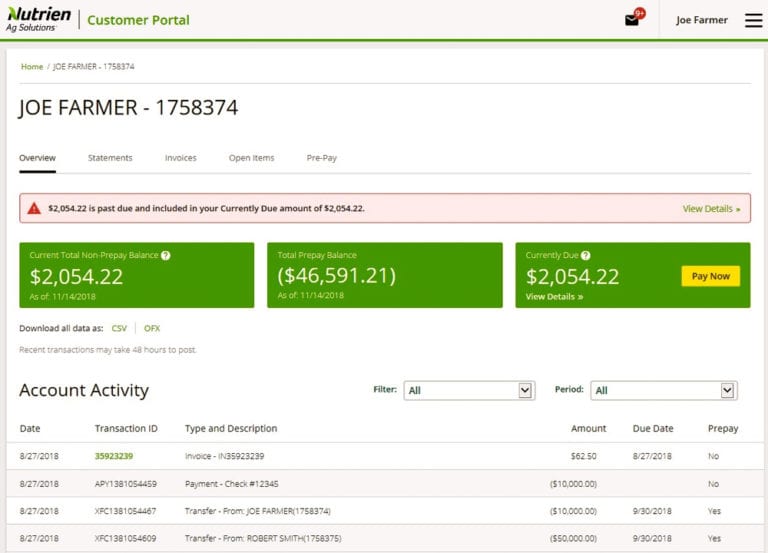Switch to the Invoices tab
Viewport: 768px width, 553px height.
point(180,158)
